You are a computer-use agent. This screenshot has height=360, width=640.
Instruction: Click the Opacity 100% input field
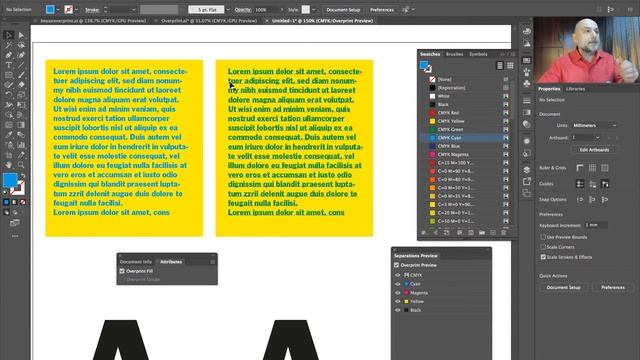click(265, 9)
